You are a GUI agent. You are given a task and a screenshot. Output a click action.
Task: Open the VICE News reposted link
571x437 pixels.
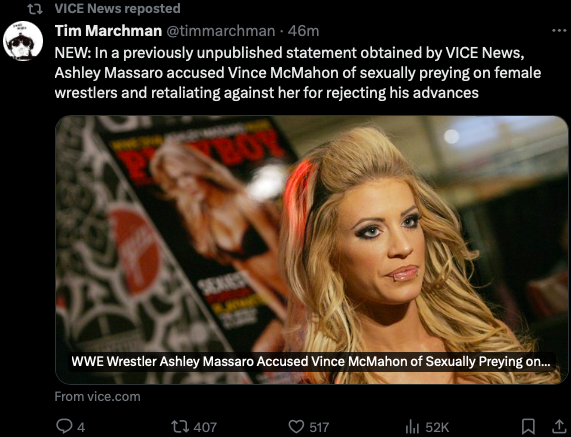click(x=117, y=8)
